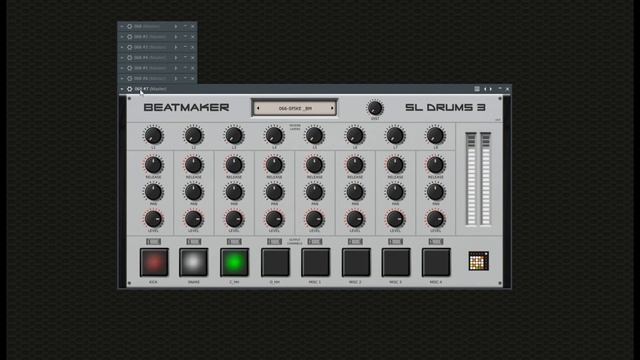Click the L8 knob
Viewport: 640px width, 360px height.
point(435,136)
